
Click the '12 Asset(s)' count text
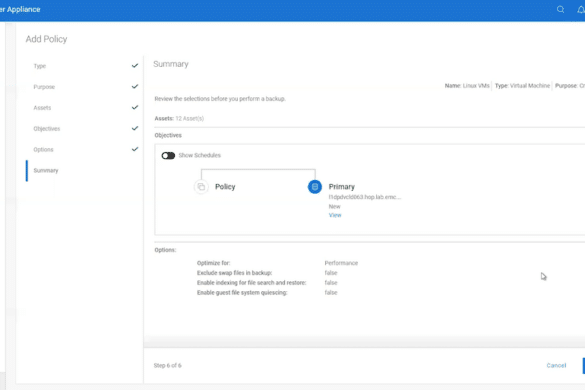click(x=190, y=118)
